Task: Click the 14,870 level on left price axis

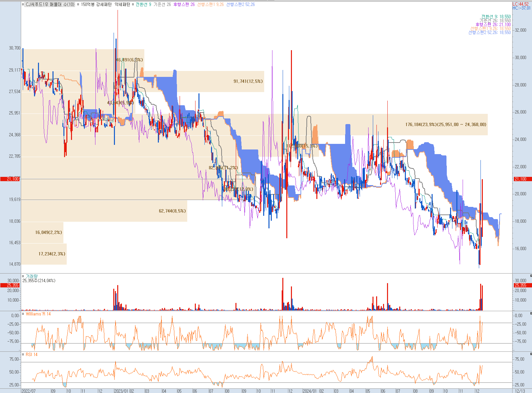Action: tap(15, 264)
